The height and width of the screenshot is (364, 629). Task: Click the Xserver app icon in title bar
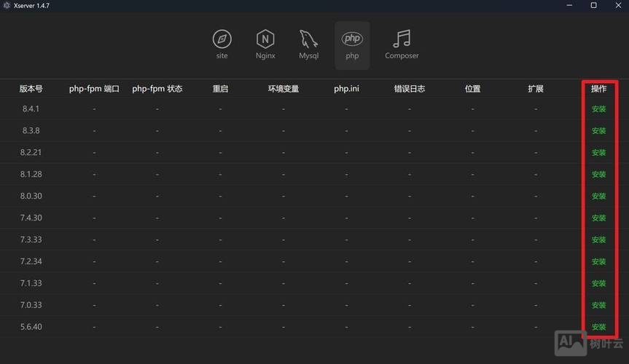7,6
